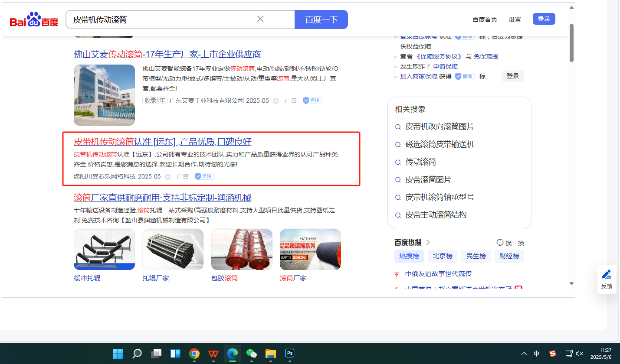
Task: Open the 托辊厂家 product image
Action: (173, 249)
